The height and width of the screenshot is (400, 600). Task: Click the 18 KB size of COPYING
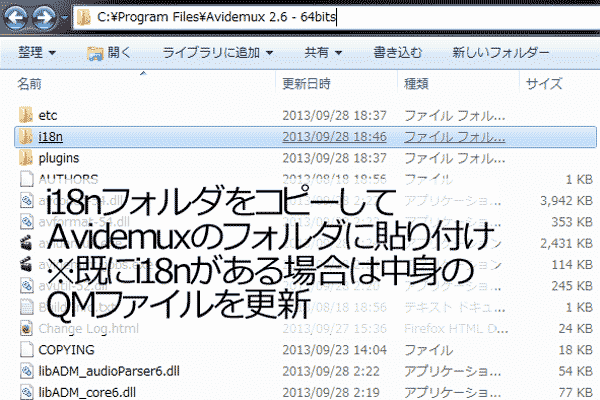coord(576,350)
